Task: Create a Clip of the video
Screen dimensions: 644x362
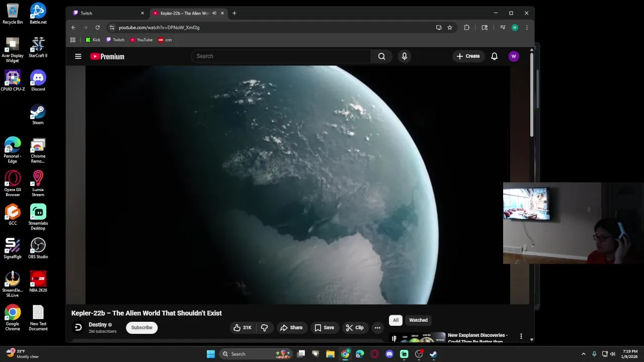Action: [354, 327]
